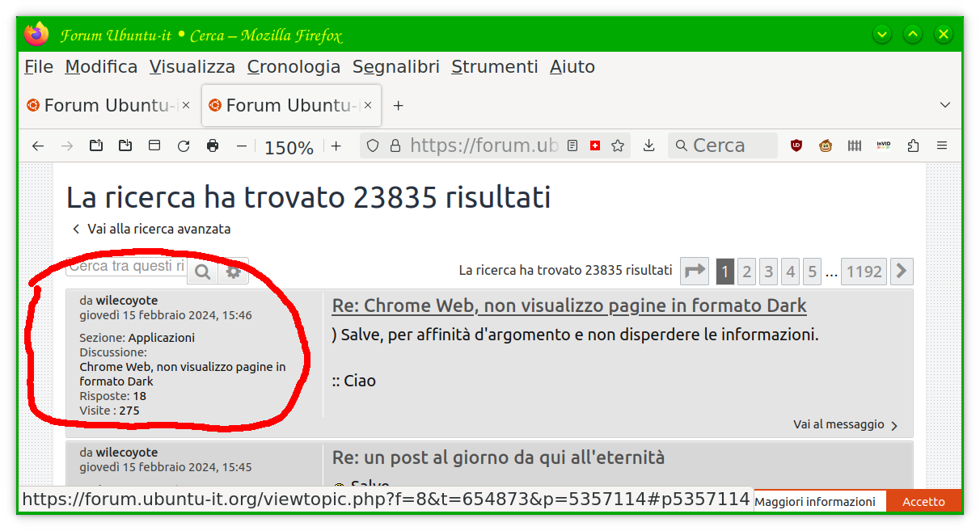Viewport: 980px width, 531px height.
Task: Bookmark this page with the star
Action: pos(618,146)
